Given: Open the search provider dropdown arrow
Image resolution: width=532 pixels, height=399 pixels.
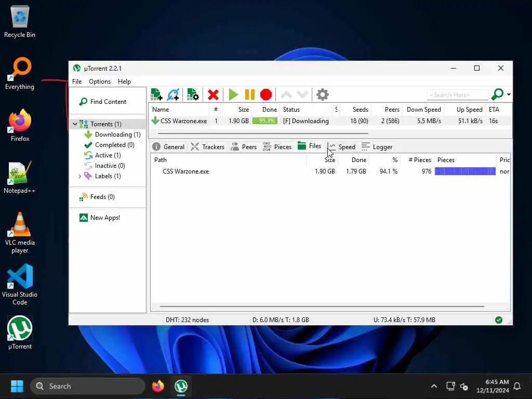Looking at the screenshot, I should point(509,95).
